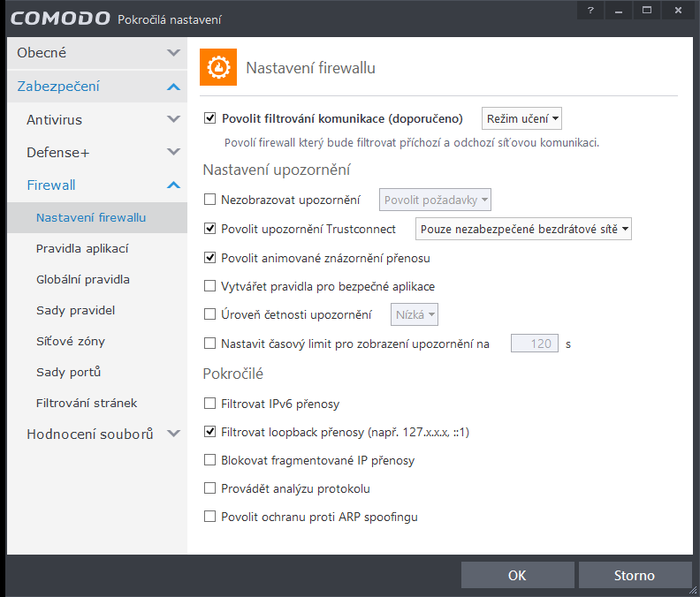Screen dimensions: 700x597
Task: Click the OK button
Action: (x=517, y=575)
